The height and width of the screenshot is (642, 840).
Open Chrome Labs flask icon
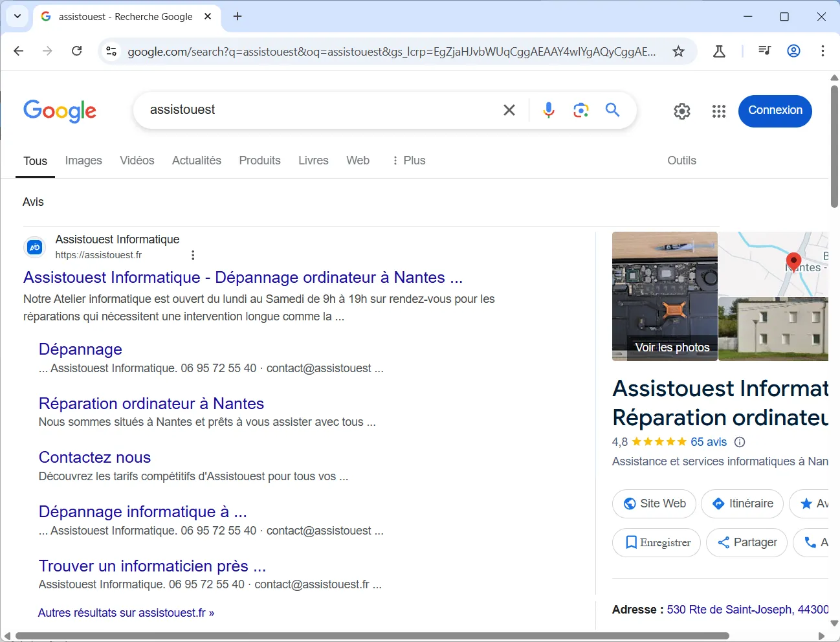pos(719,51)
